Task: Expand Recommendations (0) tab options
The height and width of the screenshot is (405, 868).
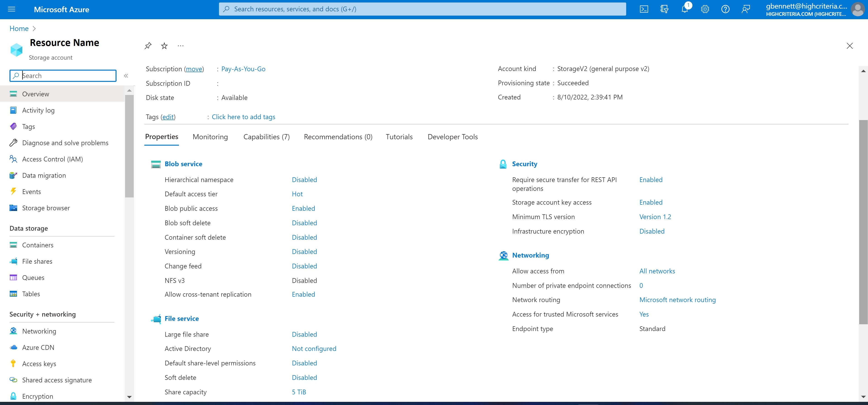Action: tap(338, 137)
